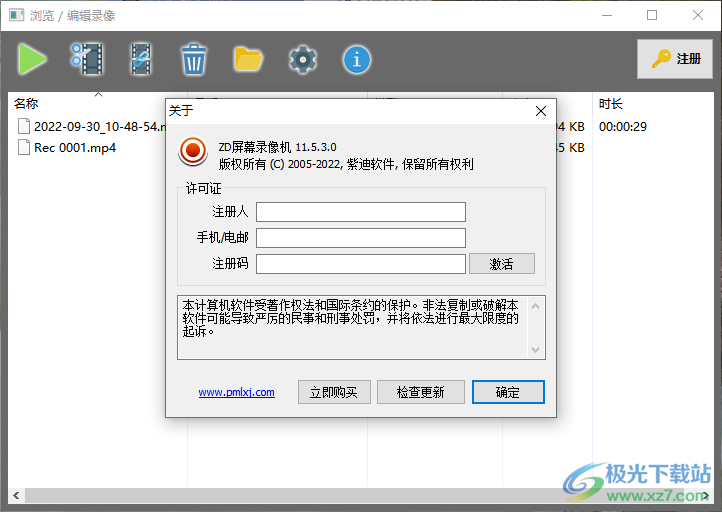Viewport: 722px width, 512px height.
Task: Open the merge videos tool icon
Action: (141, 59)
